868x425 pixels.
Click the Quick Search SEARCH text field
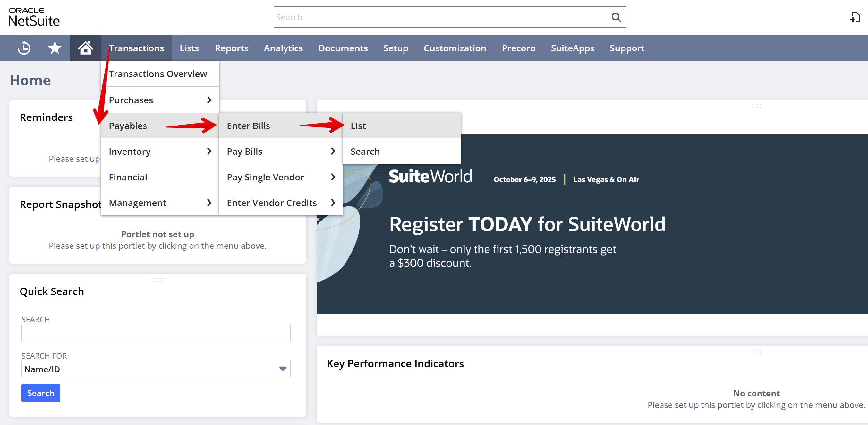click(156, 333)
